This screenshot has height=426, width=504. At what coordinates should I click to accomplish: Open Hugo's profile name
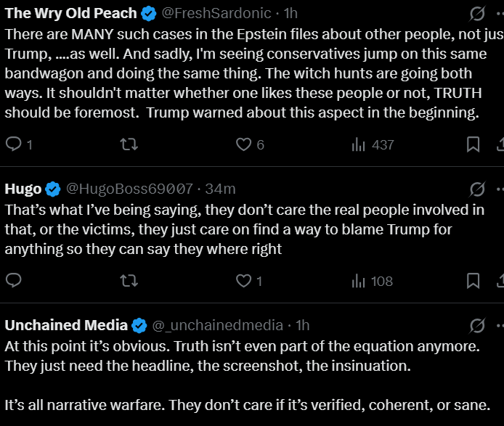(23, 189)
